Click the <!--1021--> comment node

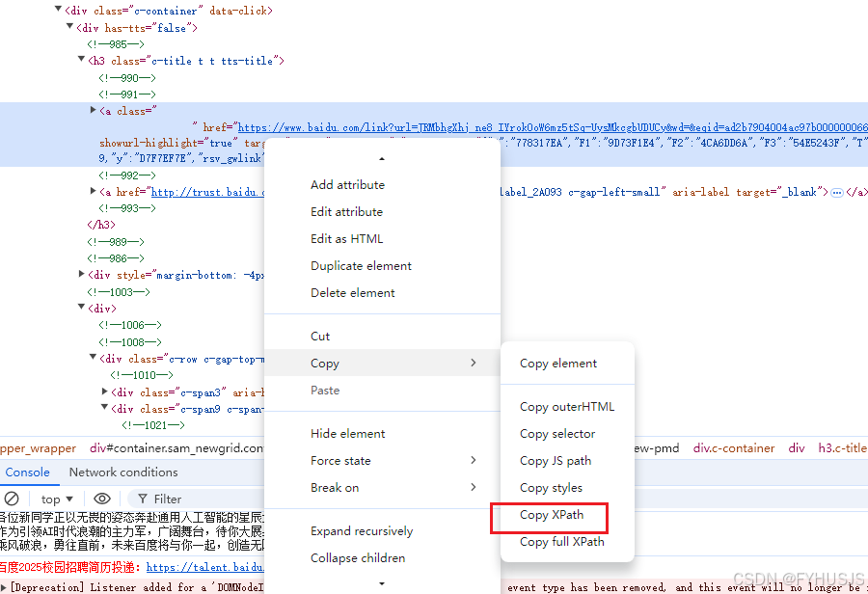point(153,425)
